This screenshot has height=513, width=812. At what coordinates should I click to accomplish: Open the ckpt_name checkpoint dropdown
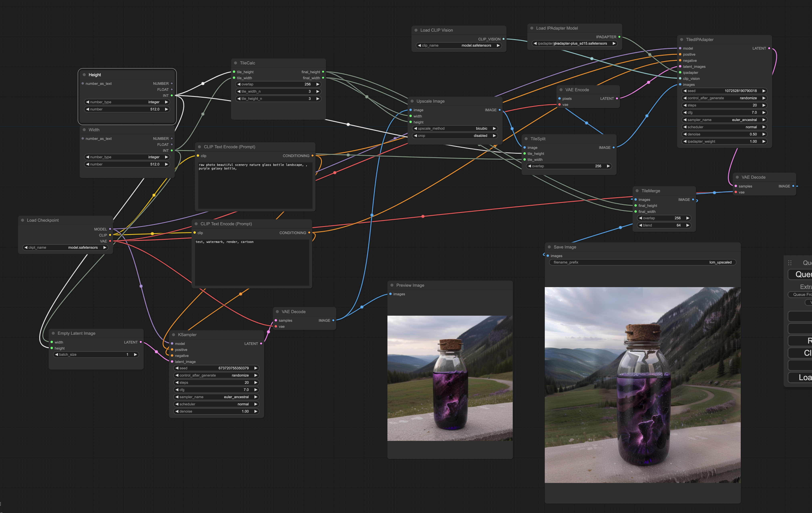[65, 248]
